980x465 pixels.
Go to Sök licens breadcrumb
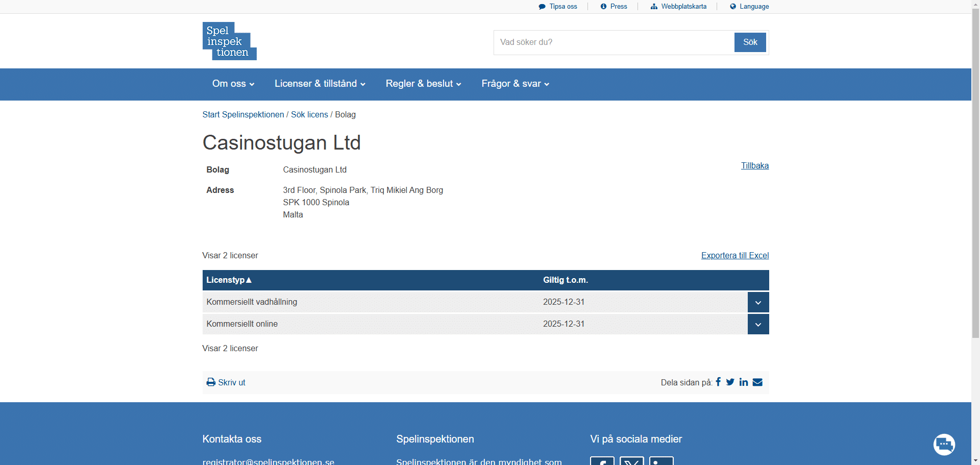[x=309, y=115]
